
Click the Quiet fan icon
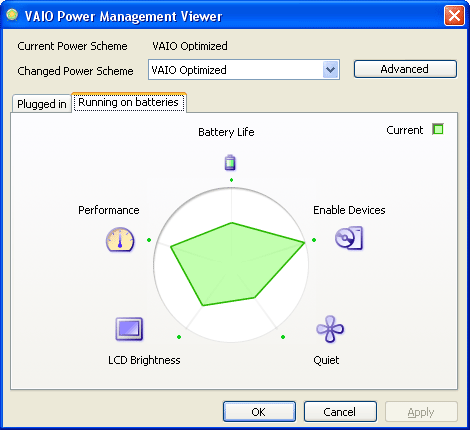[330, 329]
